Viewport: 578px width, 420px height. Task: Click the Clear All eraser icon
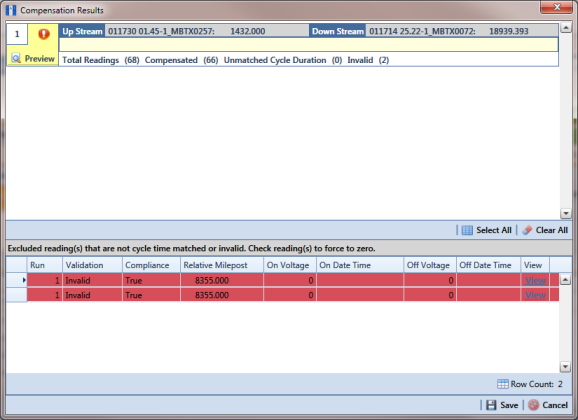tap(527, 230)
